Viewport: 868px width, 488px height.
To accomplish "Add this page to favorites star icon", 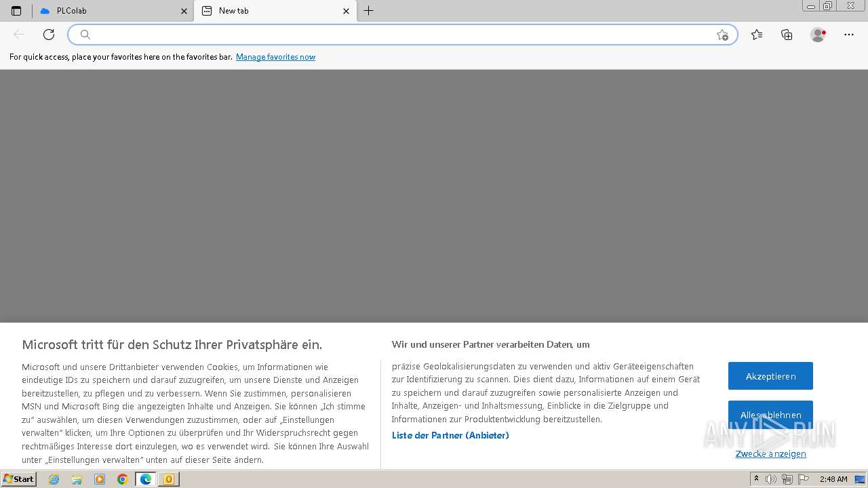I will [x=722, y=35].
